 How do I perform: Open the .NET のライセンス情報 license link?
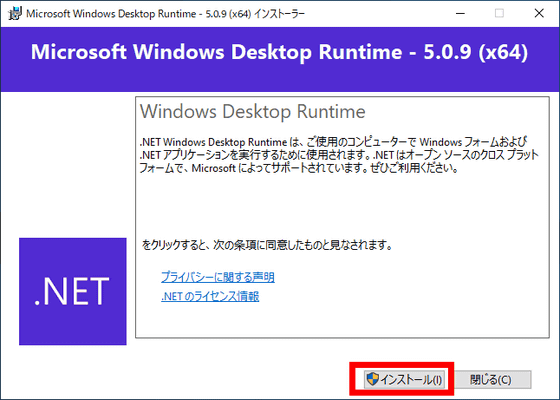(210, 296)
